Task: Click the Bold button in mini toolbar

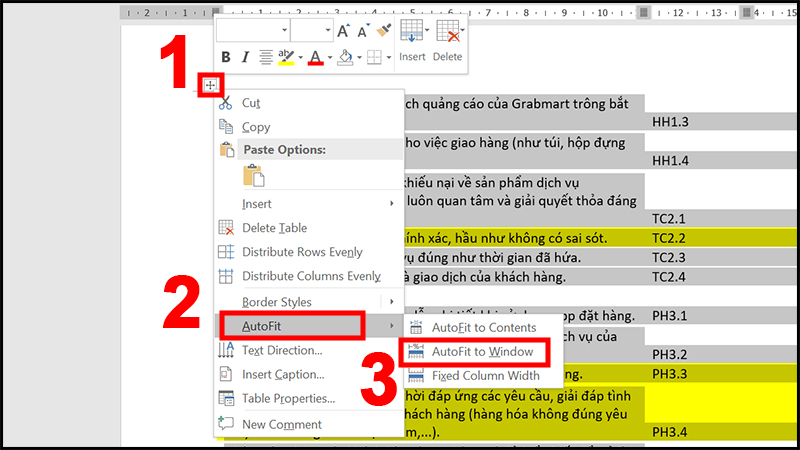Action: (x=226, y=57)
